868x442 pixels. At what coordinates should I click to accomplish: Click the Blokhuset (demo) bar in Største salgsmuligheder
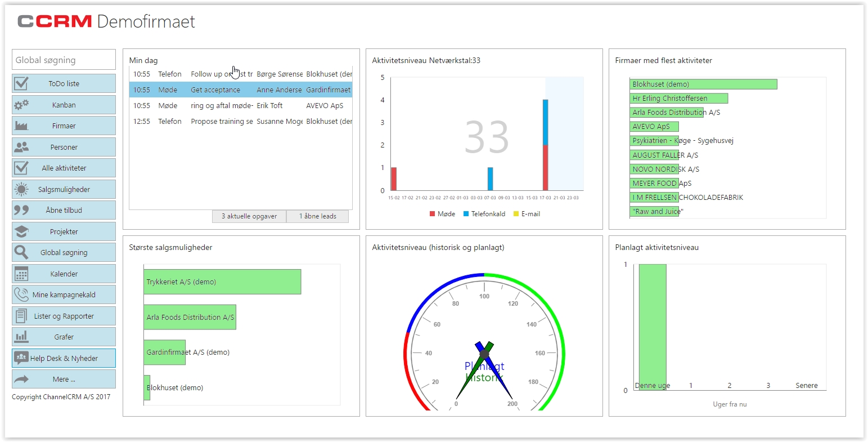147,387
